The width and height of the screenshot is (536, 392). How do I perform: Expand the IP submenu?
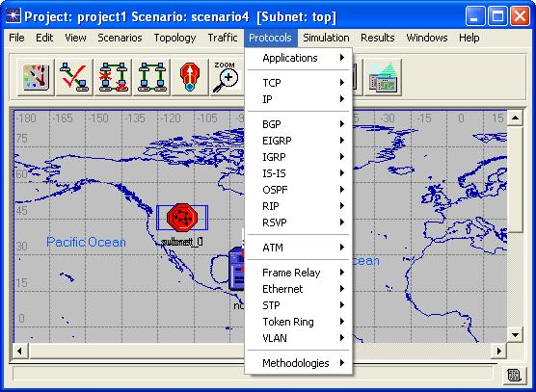pos(299,99)
